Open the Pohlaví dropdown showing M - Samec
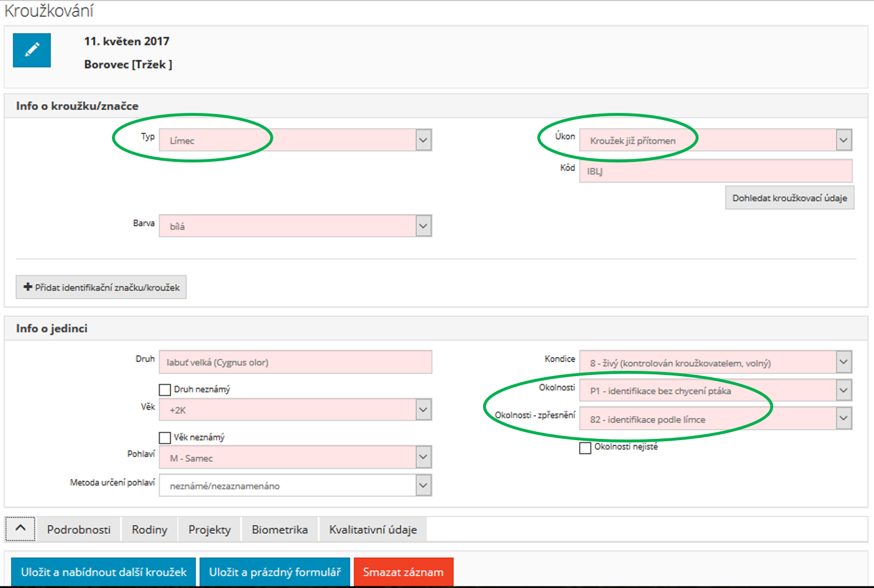 coord(295,458)
